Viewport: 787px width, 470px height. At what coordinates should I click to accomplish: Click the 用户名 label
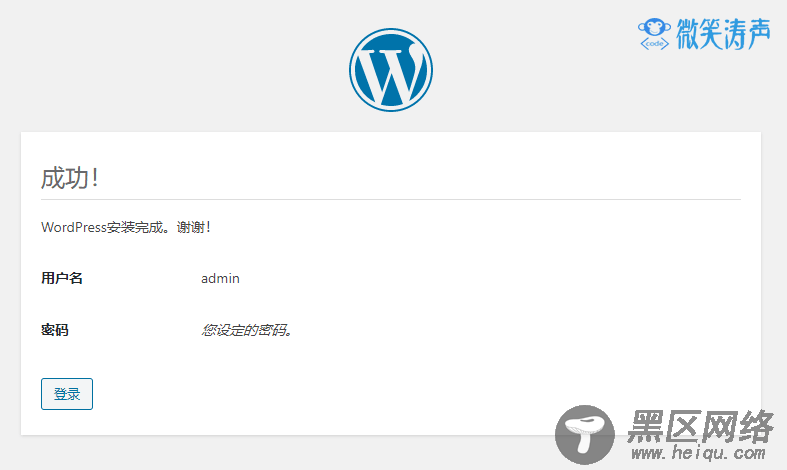pyautogui.click(x=62, y=278)
